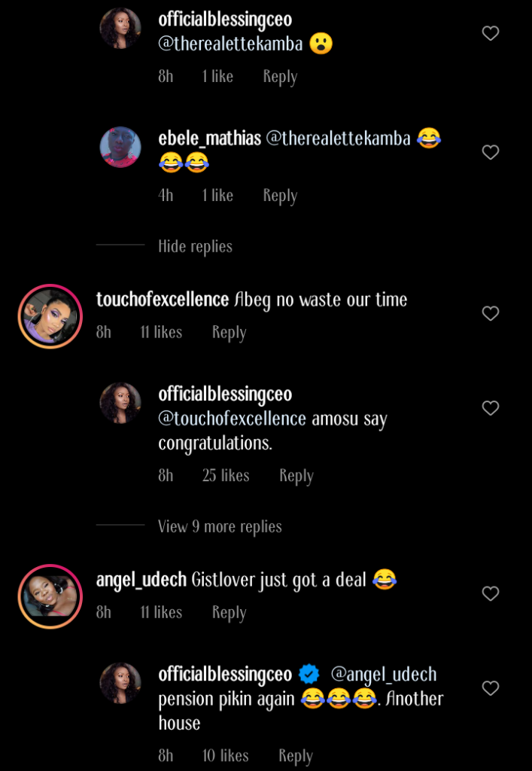The width and height of the screenshot is (532, 771).
Task: Open touchofexcellence's profile picture
Action: pyautogui.click(x=50, y=316)
